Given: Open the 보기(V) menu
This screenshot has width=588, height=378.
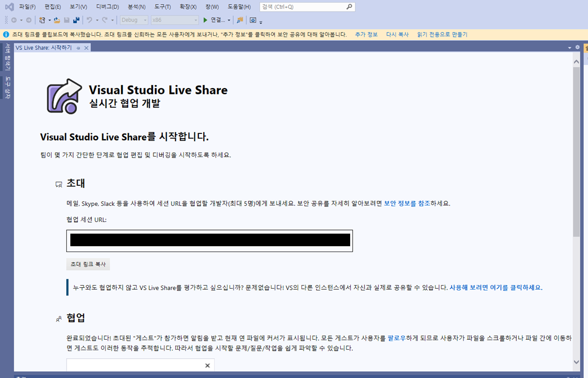Looking at the screenshot, I should point(78,7).
